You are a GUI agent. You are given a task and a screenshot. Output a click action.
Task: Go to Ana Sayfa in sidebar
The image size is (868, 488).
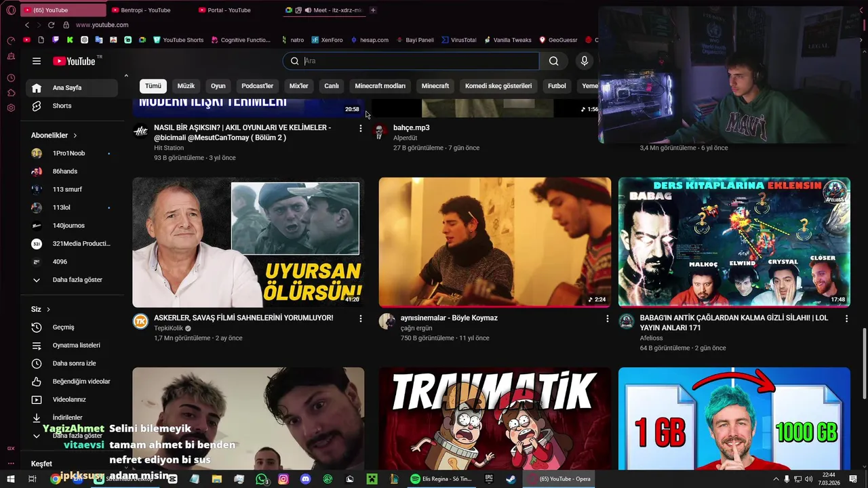(72, 87)
